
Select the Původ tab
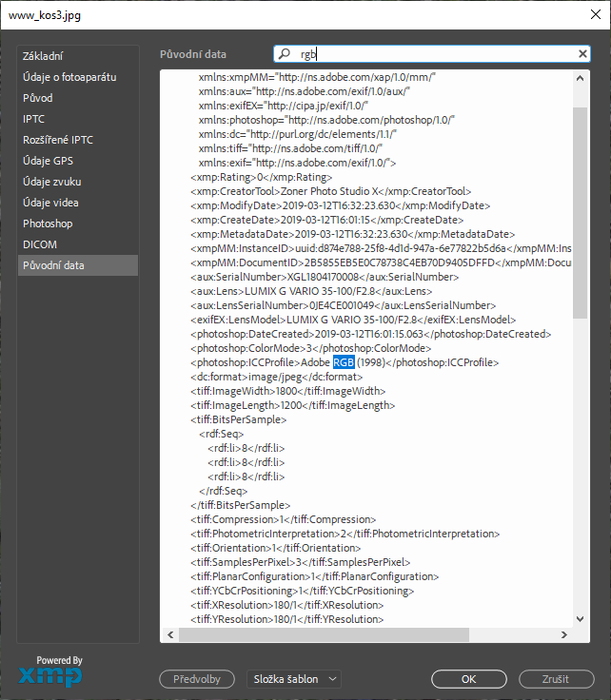pyautogui.click(x=38, y=98)
